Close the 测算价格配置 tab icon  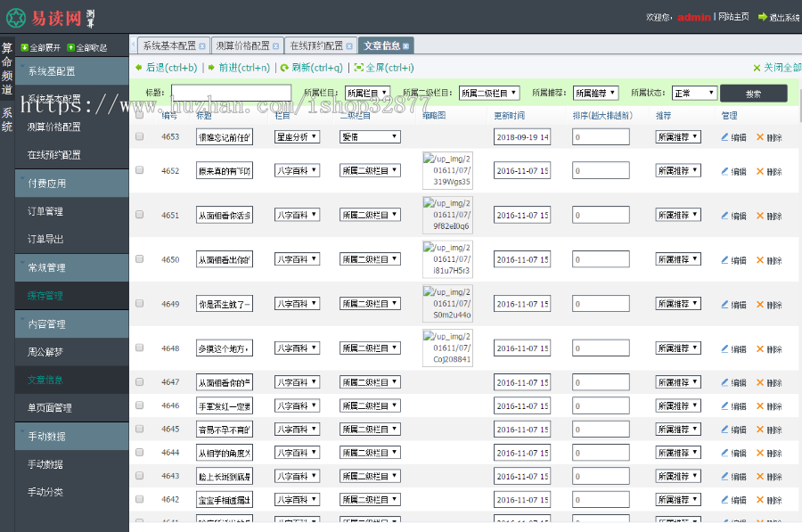coord(275,46)
